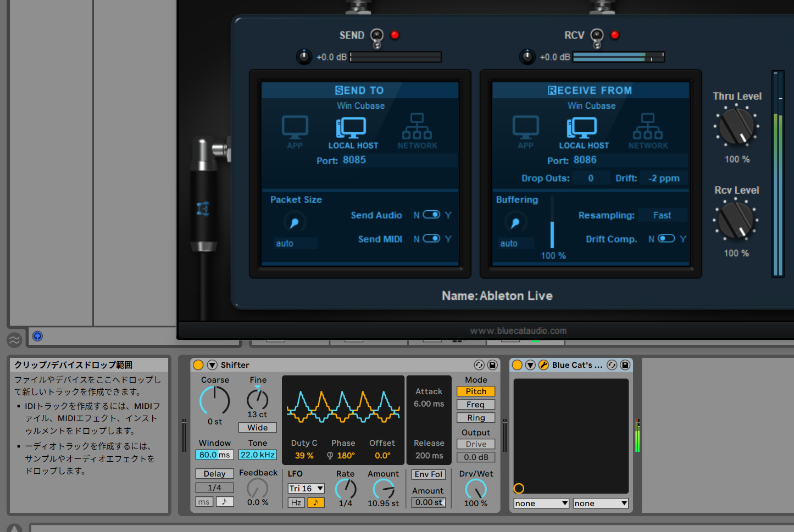
Task: Click the Name: Ableton Live label
Action: tap(497, 296)
